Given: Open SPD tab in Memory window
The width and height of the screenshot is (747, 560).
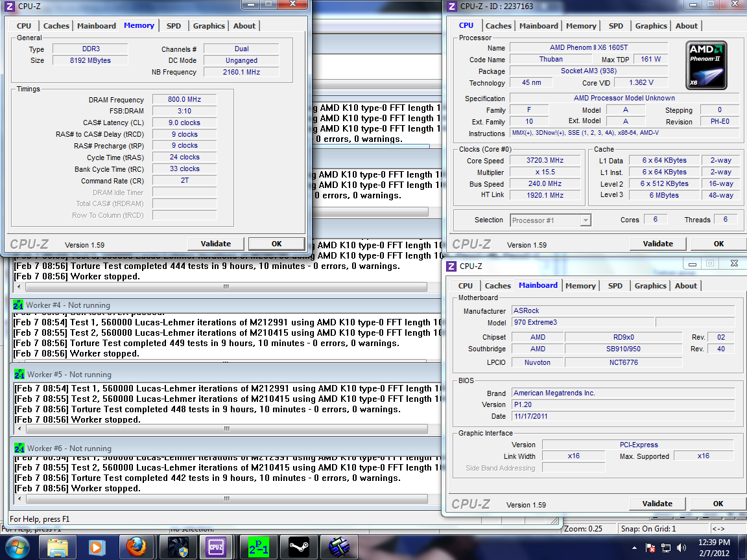Looking at the screenshot, I should coord(174,26).
